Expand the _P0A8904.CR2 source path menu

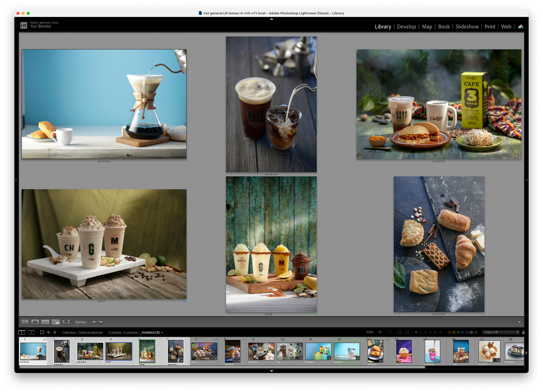coord(162,333)
